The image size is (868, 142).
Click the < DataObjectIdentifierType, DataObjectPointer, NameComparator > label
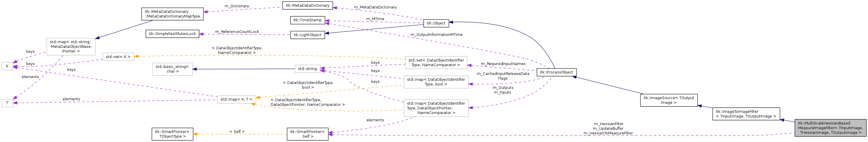pos(307,102)
